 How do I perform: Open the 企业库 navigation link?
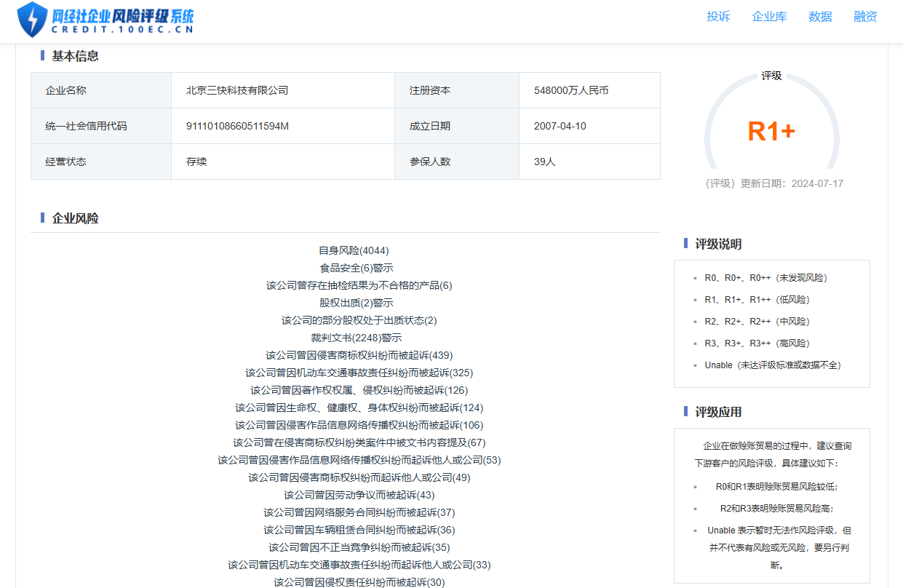(769, 17)
